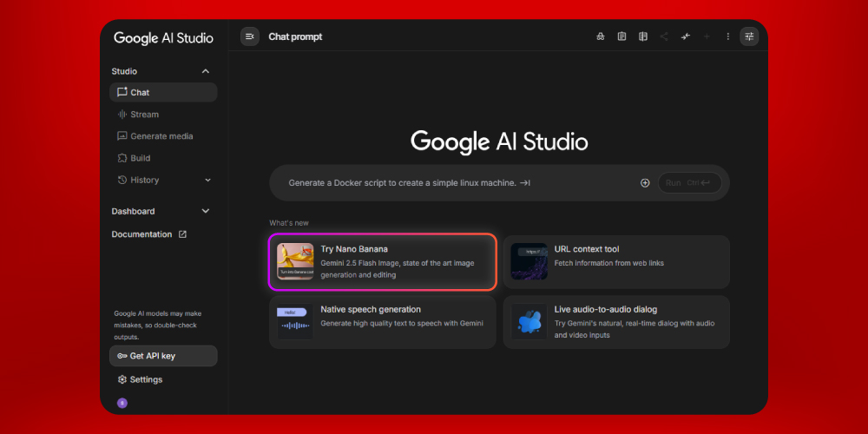The image size is (868, 434).
Task: Open the three-dot more options menu
Action: (x=728, y=36)
